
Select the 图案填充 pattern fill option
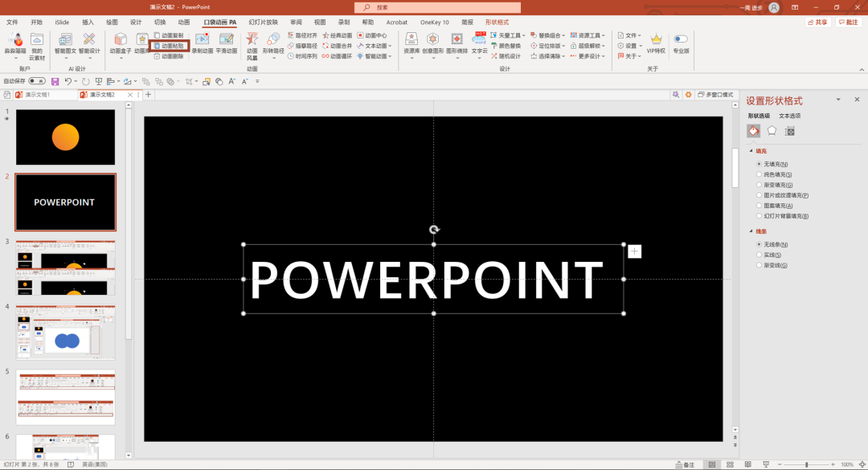pos(775,206)
